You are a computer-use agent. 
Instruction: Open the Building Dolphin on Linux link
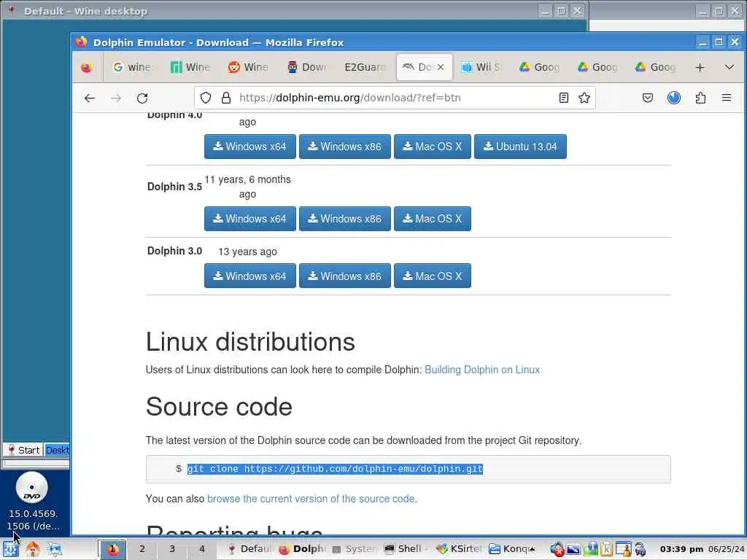pos(482,370)
